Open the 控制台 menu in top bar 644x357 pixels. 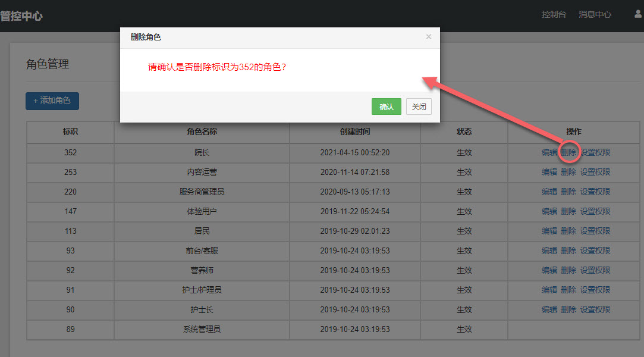(x=554, y=15)
